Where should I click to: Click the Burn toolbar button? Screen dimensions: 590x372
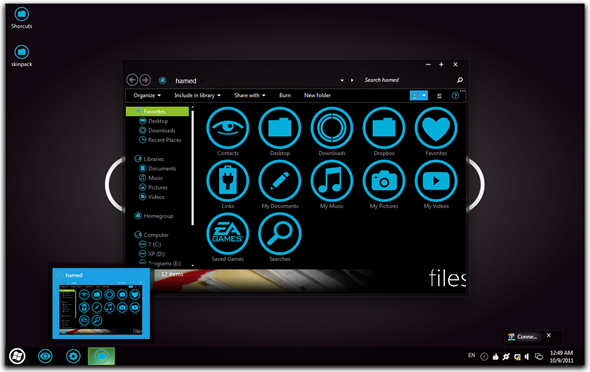click(285, 96)
